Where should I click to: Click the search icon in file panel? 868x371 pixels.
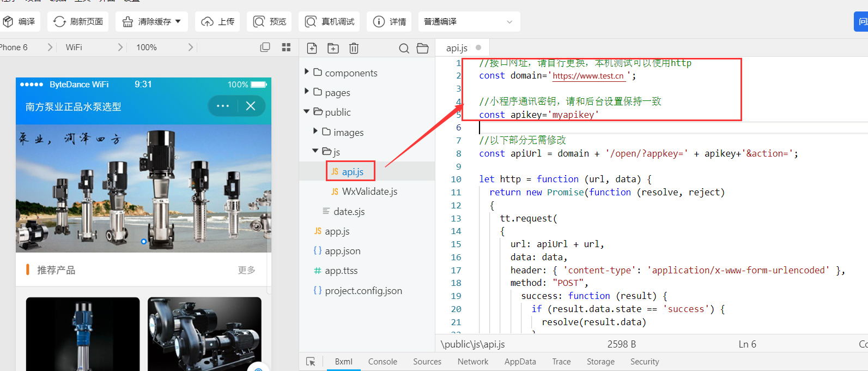(404, 48)
